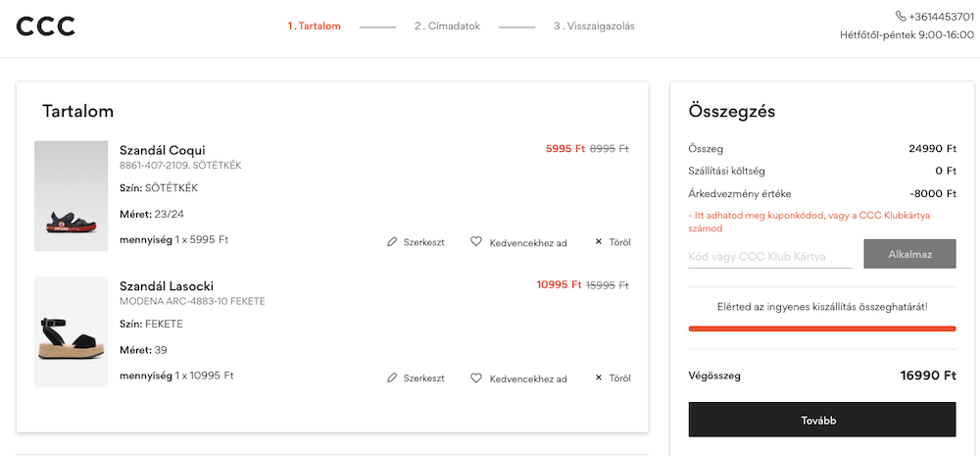Click the Szandál Coqui product title
Image resolution: width=980 pixels, height=456 pixels.
click(163, 150)
